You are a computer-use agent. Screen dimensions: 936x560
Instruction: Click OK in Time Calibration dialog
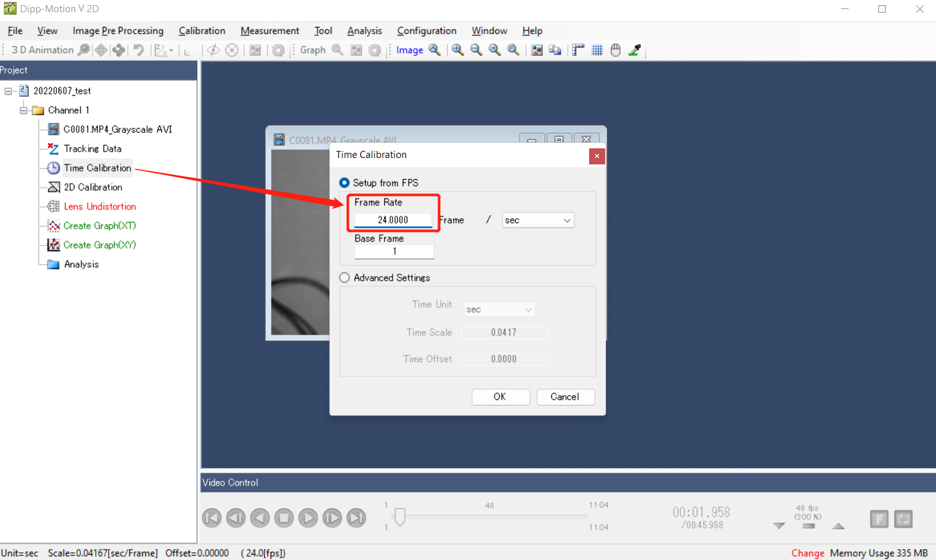pyautogui.click(x=500, y=397)
